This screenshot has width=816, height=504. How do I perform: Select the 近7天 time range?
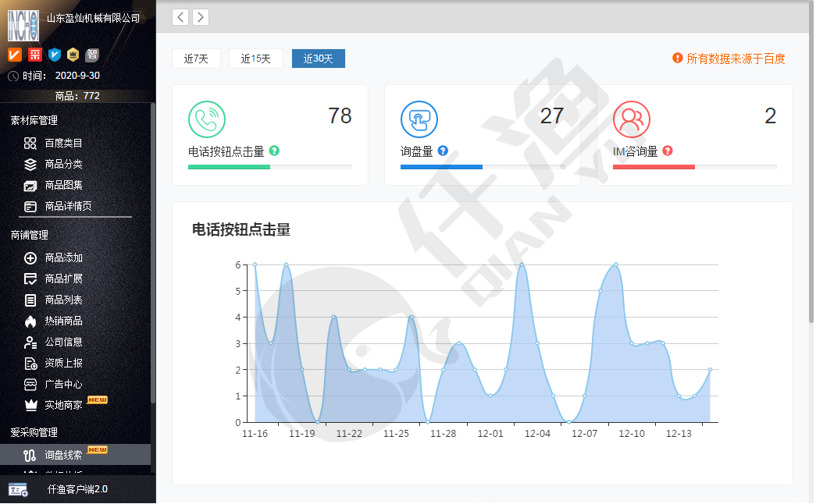point(196,59)
